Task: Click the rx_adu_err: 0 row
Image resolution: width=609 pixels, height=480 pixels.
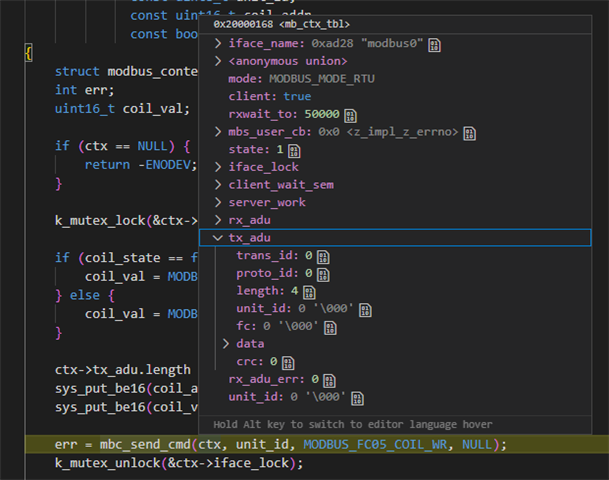Action: point(395,379)
